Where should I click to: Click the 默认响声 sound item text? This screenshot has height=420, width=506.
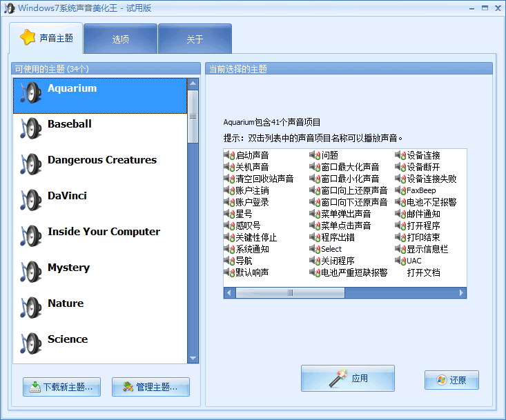pyautogui.click(x=253, y=272)
